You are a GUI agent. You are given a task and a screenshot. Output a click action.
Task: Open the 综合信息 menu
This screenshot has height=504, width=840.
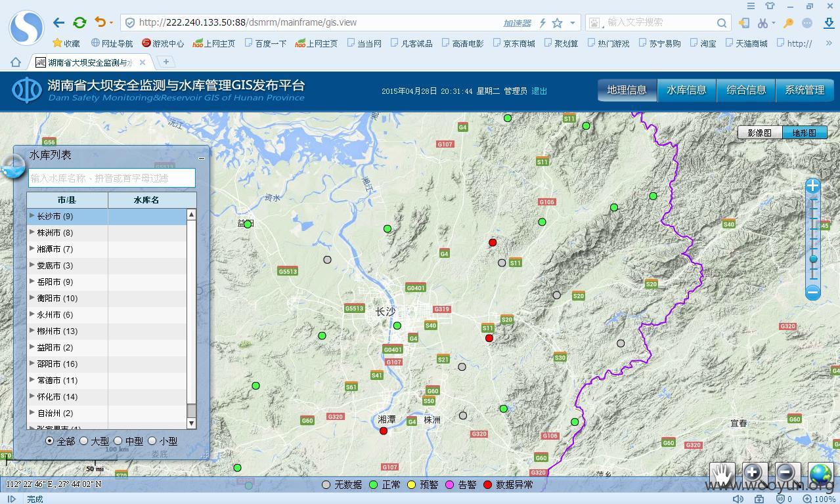746,91
